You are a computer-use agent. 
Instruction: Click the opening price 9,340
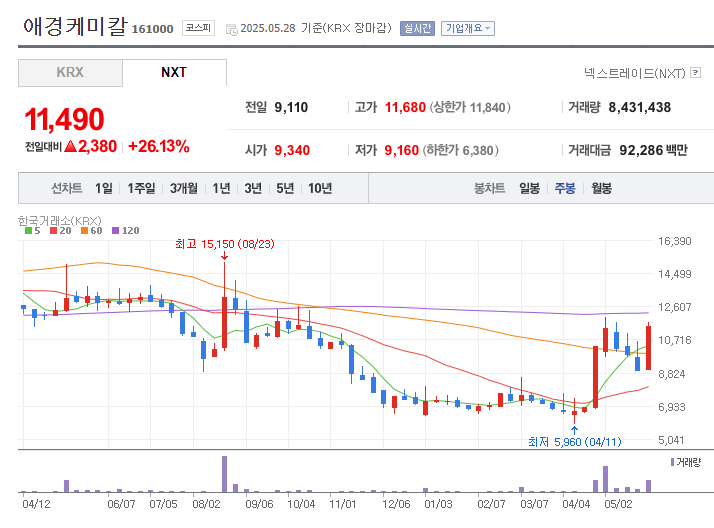click(292, 150)
